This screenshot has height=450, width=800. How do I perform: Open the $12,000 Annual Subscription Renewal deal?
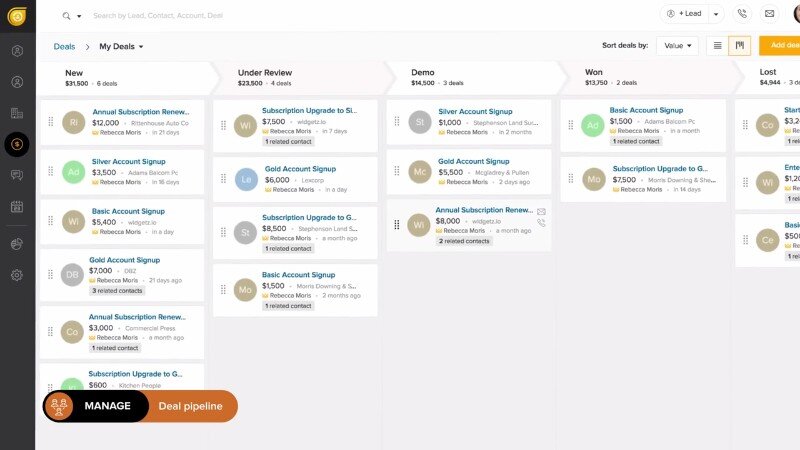pos(139,112)
